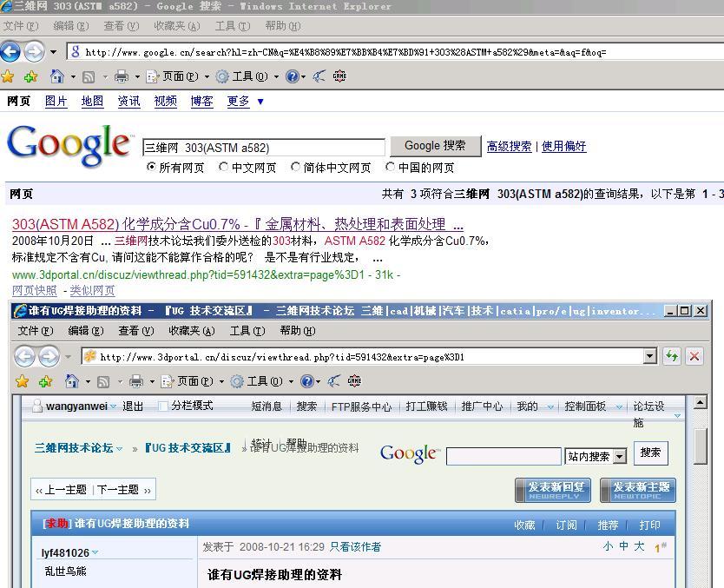Click Google 搜索 button

(436, 146)
